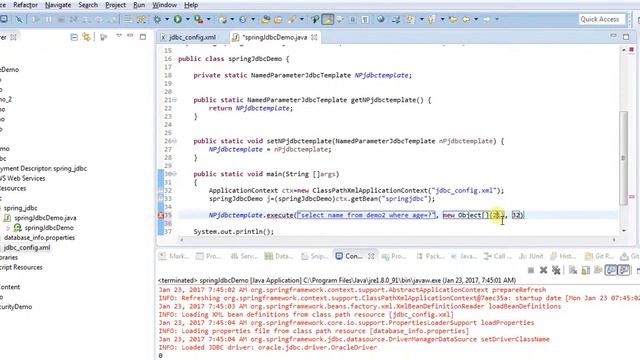Close the springJdbcDemo.java editor tab
This screenshot has height=360, width=640.
pos(314,37)
